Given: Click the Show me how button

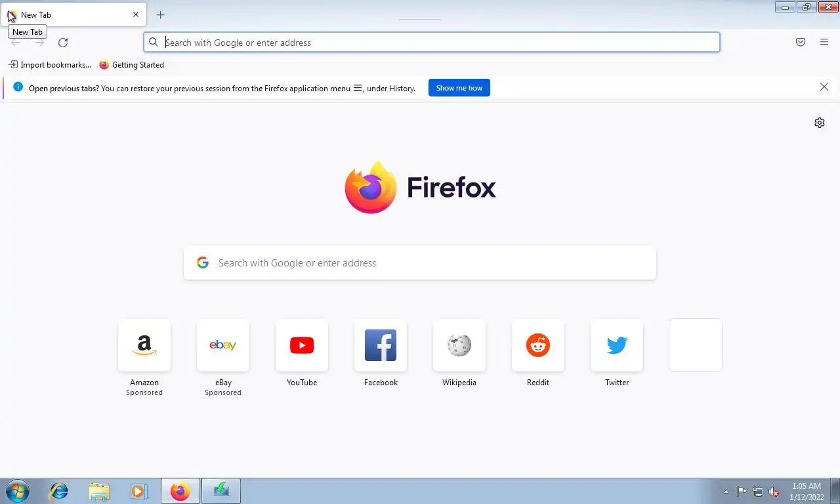Looking at the screenshot, I should [x=459, y=88].
